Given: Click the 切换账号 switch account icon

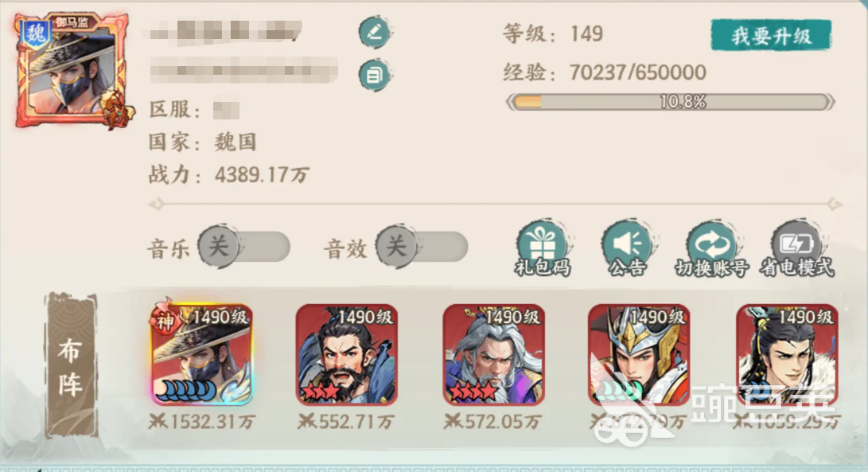Looking at the screenshot, I should point(712,248).
